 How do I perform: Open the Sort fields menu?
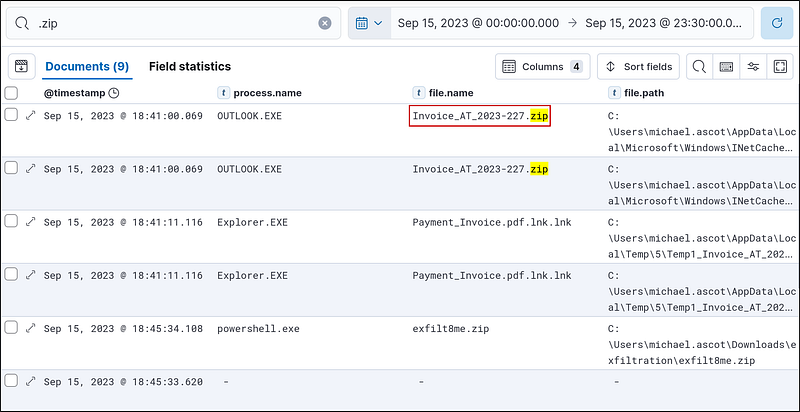[x=638, y=67]
